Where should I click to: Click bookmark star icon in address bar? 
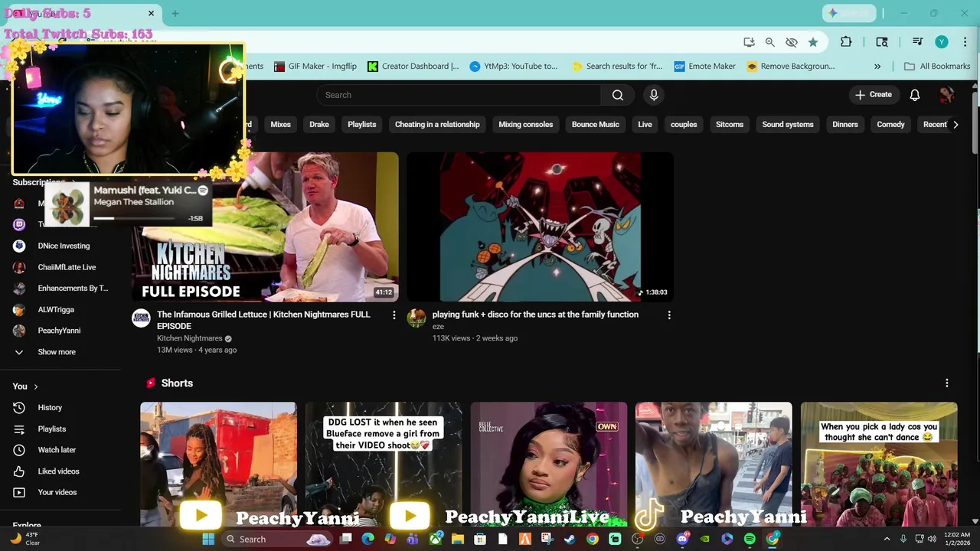tap(813, 42)
